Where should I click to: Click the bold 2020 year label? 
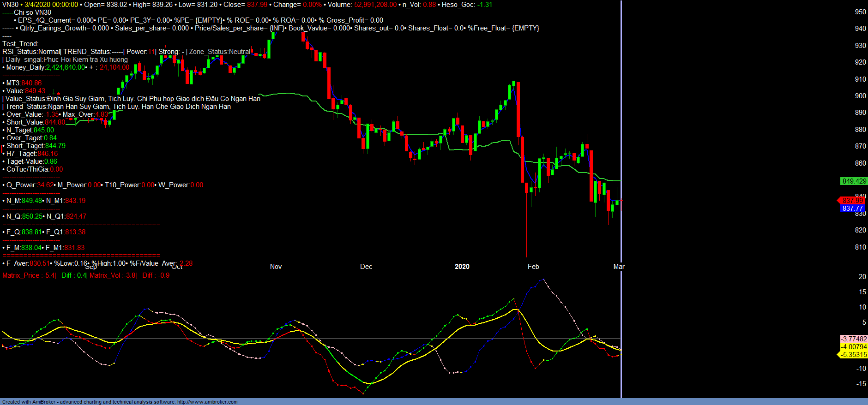[x=462, y=267]
